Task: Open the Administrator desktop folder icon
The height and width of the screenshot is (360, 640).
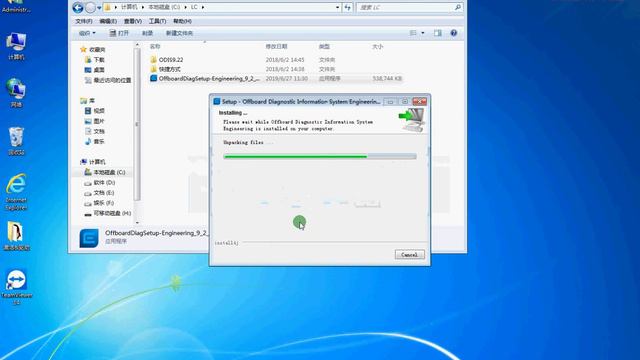Action: (16, 6)
